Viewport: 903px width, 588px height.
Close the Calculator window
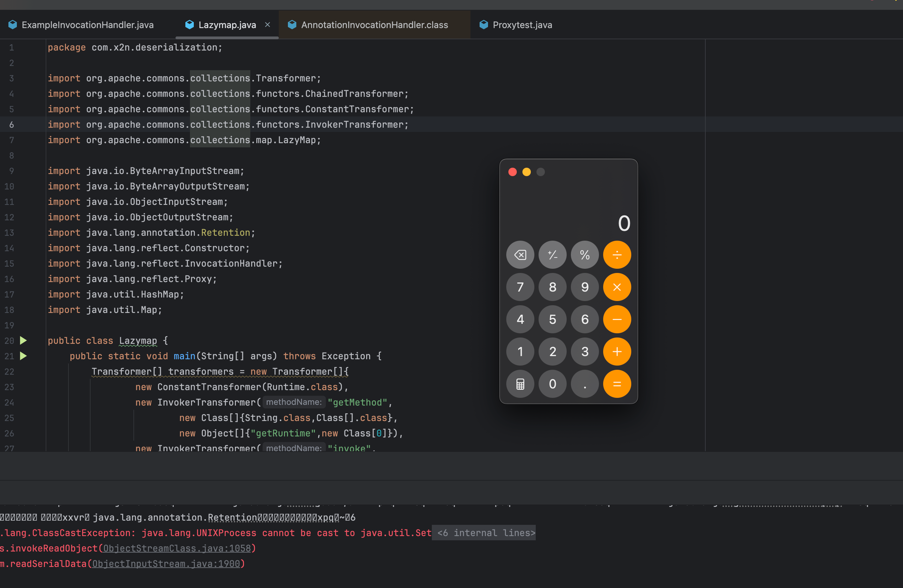[512, 172]
